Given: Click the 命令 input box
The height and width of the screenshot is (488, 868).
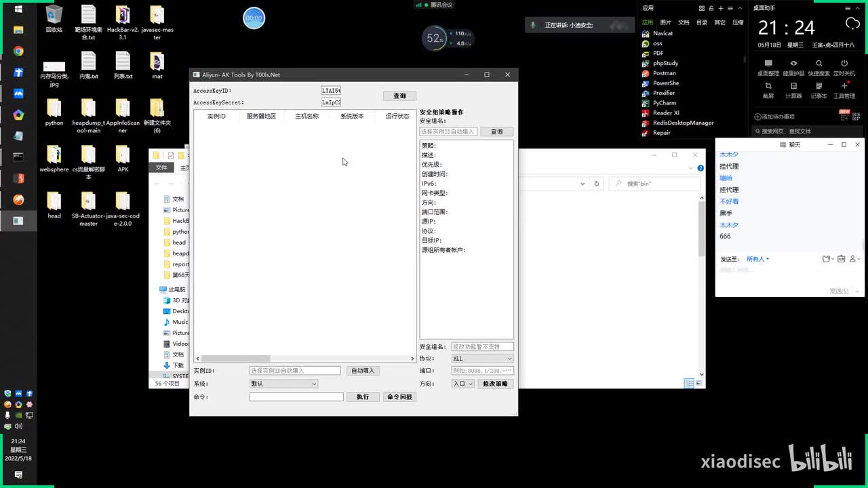Looking at the screenshot, I should click(296, 396).
